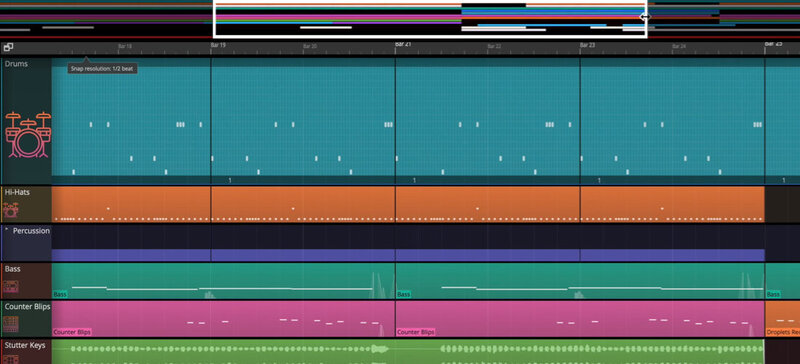Click the Stutter Keys audio waveform clip
This screenshot has height=364, width=800.
tap(408, 352)
